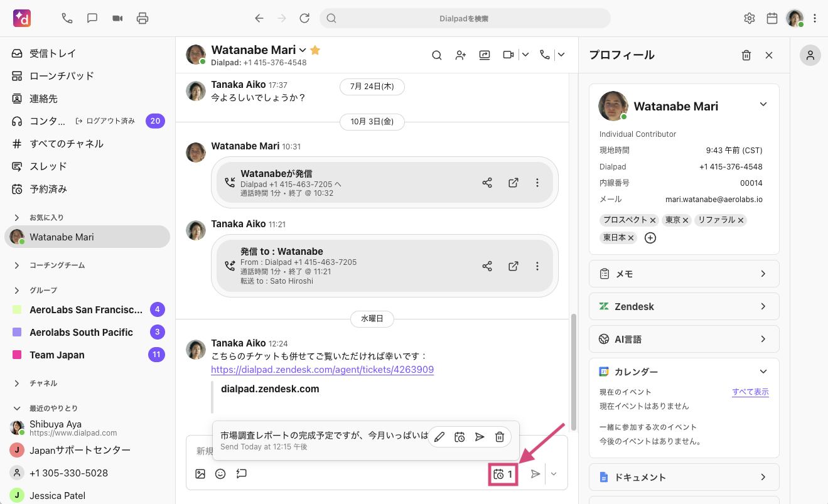Collapse the カレンダー section in the profile panel

[x=763, y=371]
